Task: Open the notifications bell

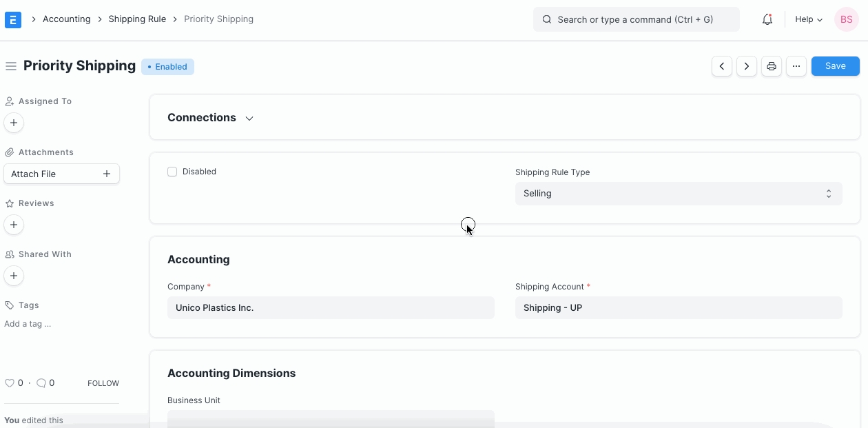Action: pyautogui.click(x=767, y=19)
